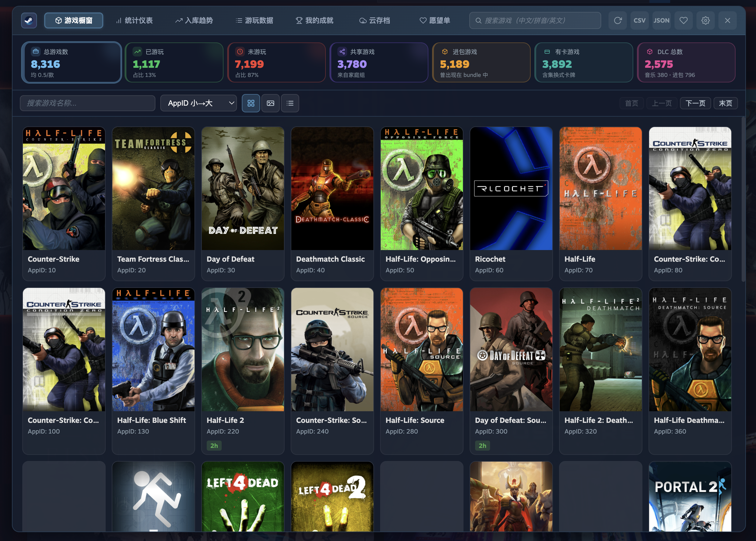Go to 游玩数据 tab
756x541 pixels.
[x=255, y=21]
